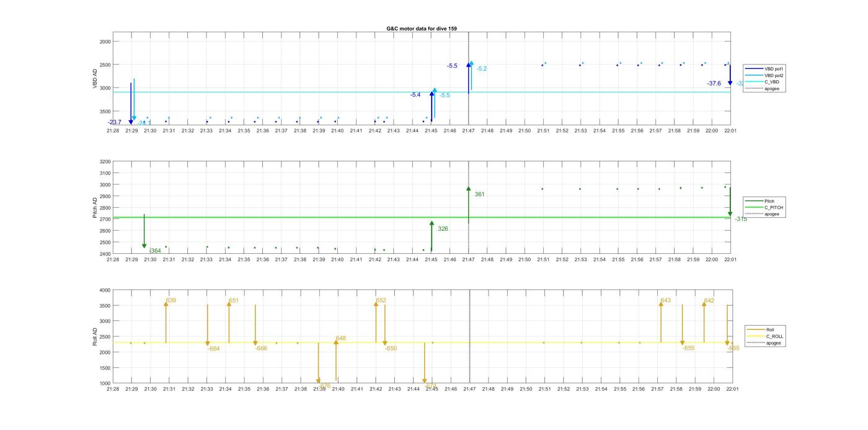Click the title "G&C motor data for dive 159"
This screenshot has height=430, width=868.
tap(422, 29)
